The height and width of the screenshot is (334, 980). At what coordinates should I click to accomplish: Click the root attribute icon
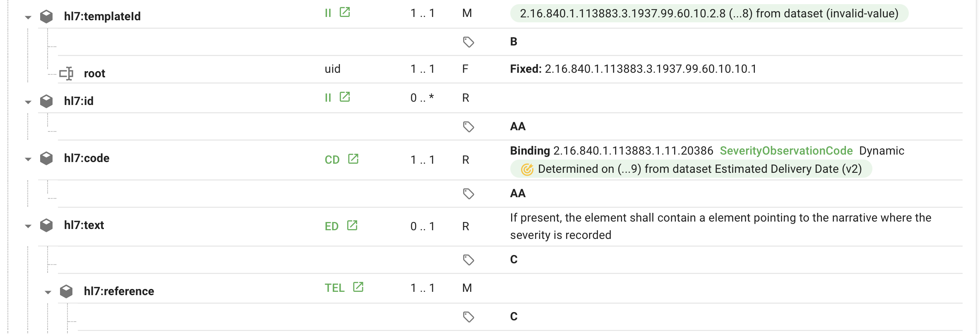coord(66,74)
